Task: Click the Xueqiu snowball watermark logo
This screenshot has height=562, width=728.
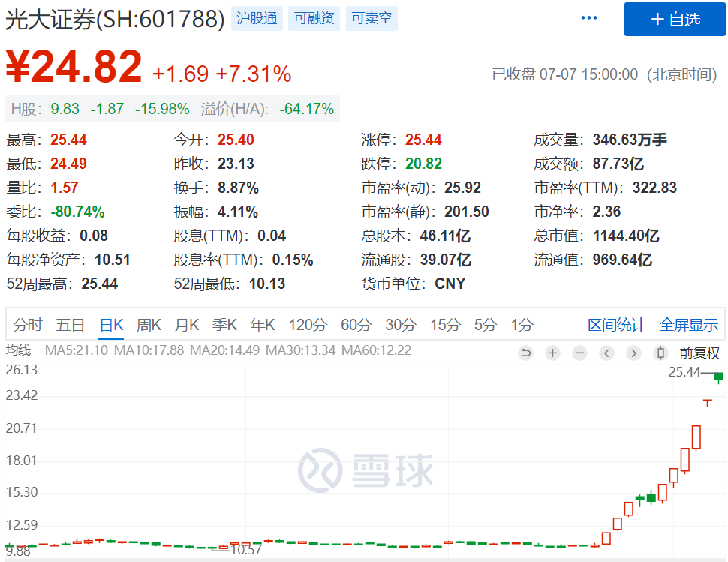Action: (x=366, y=469)
